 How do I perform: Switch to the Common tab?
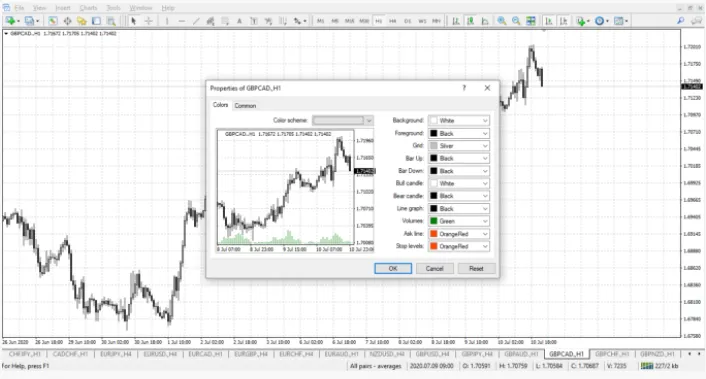[245, 106]
